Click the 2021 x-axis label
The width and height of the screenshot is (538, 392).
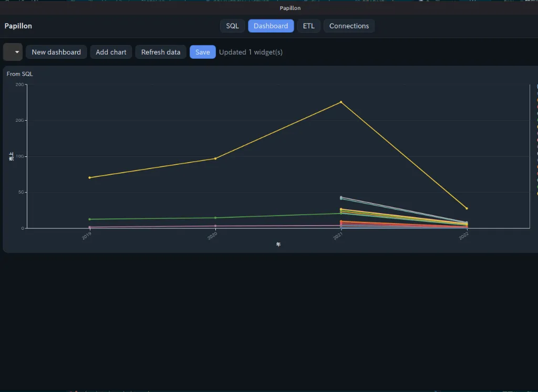point(338,236)
